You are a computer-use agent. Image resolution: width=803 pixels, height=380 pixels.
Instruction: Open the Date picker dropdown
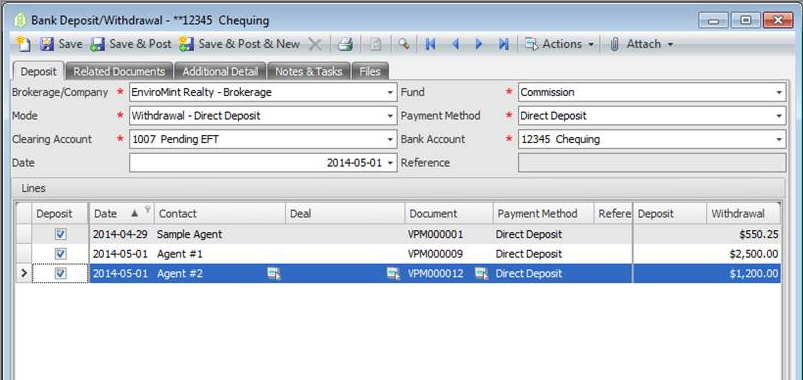[x=391, y=163]
